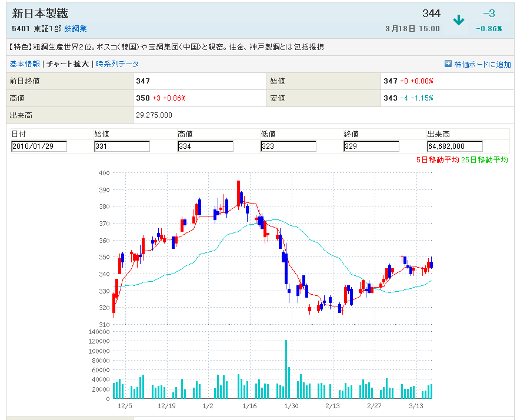Click the 日付 field showing 2010/01/29
The width and height of the screenshot is (517, 420).
click(x=39, y=146)
